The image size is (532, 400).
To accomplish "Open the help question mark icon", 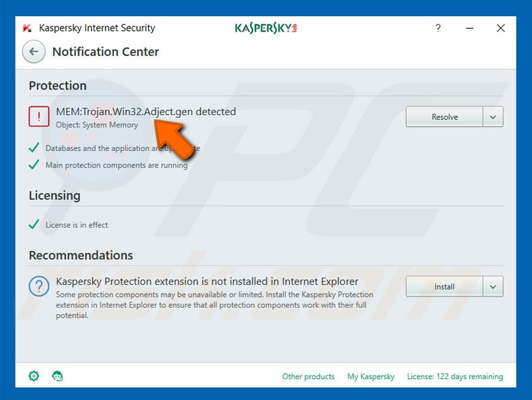I will [438, 28].
